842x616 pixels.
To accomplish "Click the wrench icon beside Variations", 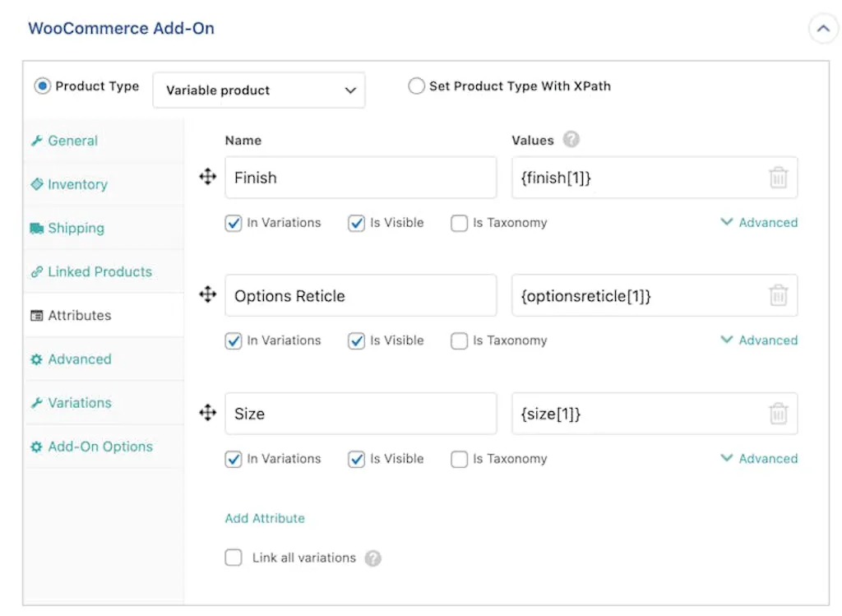I will point(36,403).
